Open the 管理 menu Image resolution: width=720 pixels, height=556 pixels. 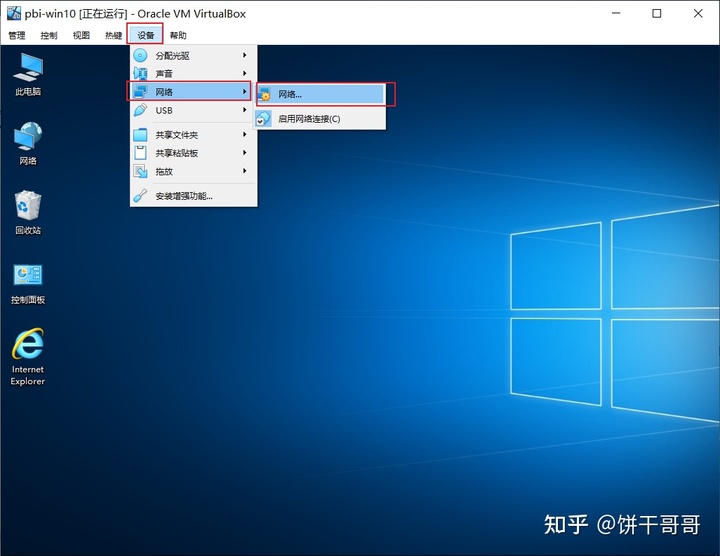point(17,35)
